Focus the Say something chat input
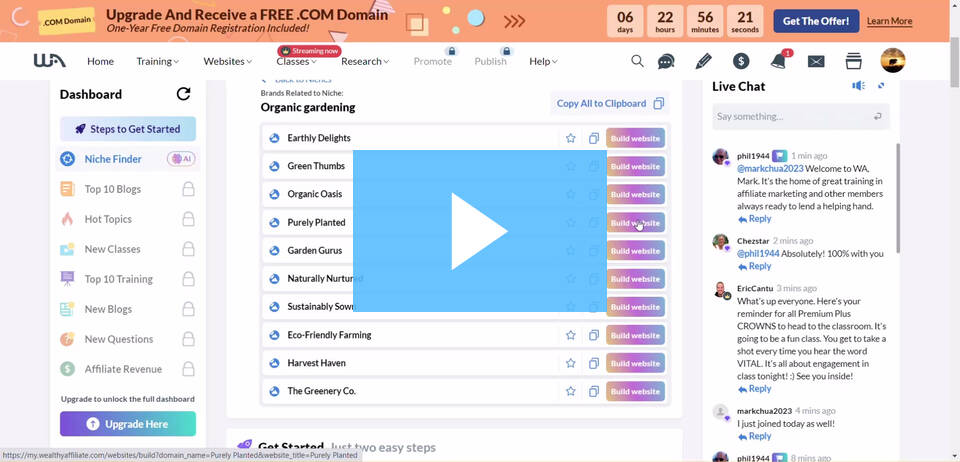 pos(801,116)
